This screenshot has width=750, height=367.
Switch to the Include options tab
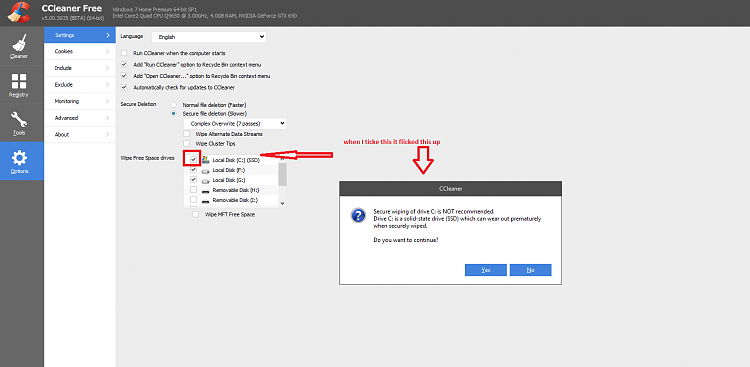click(80, 68)
